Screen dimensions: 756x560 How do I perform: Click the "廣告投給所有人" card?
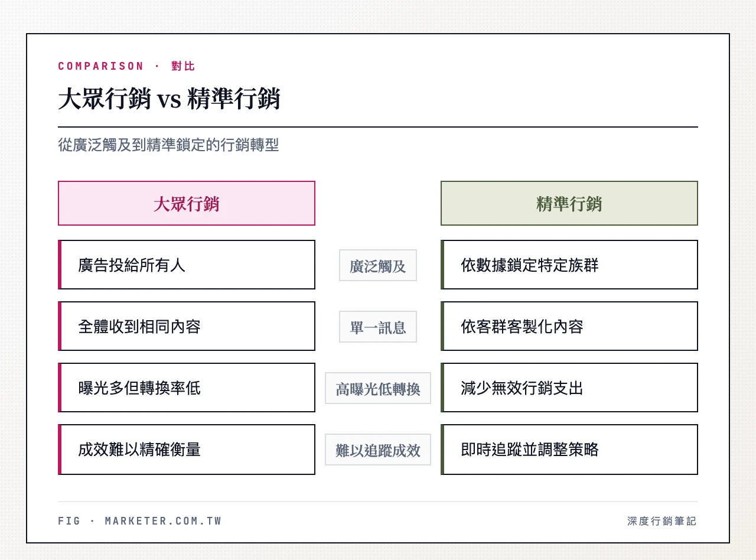187,265
